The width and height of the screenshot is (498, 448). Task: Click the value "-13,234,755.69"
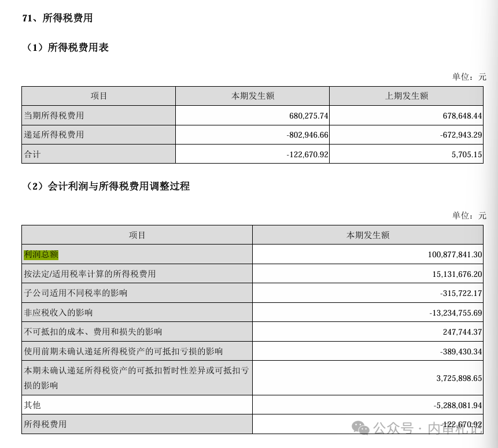[x=456, y=313]
